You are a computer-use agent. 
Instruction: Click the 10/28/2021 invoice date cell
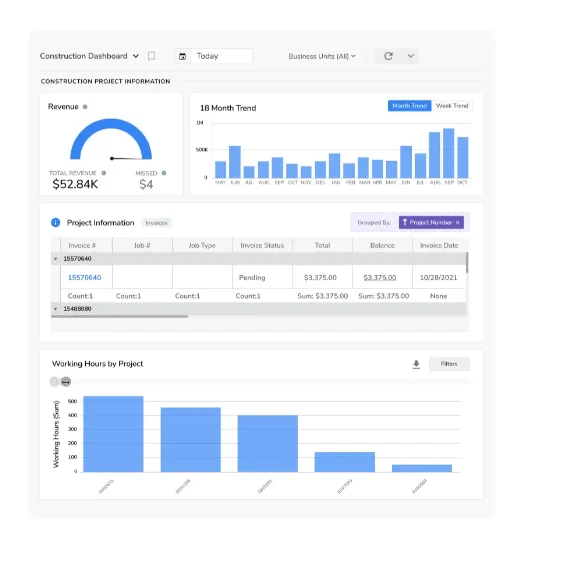tap(438, 277)
